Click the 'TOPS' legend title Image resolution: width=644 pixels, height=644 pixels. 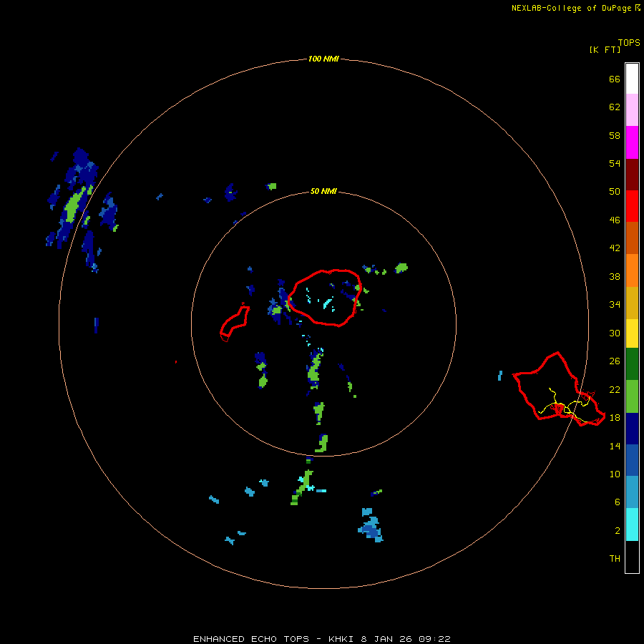[629, 43]
